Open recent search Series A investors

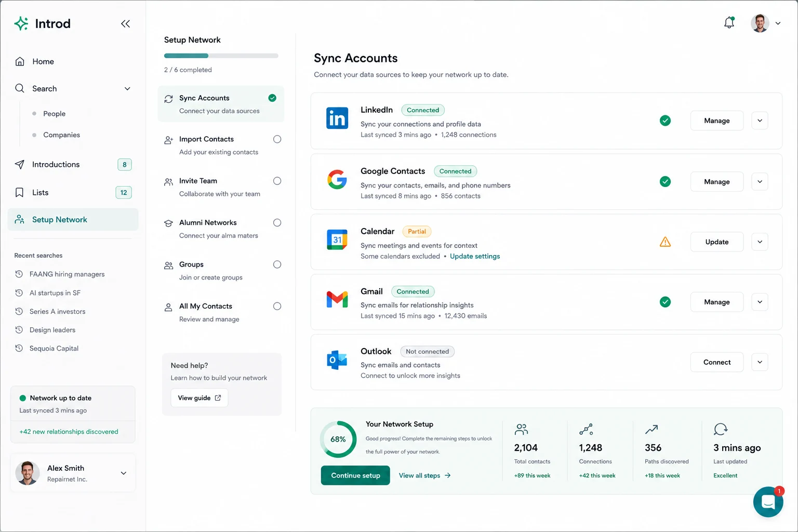click(57, 311)
